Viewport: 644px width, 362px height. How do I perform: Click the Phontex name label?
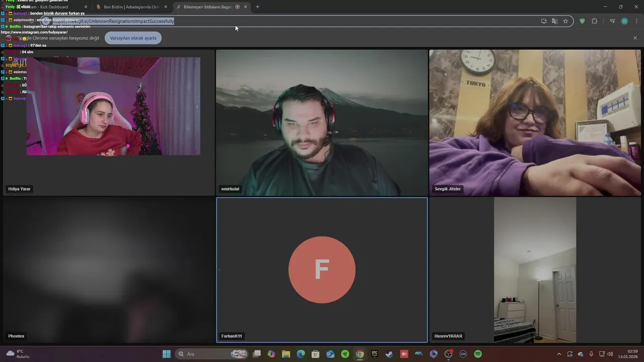click(x=16, y=336)
